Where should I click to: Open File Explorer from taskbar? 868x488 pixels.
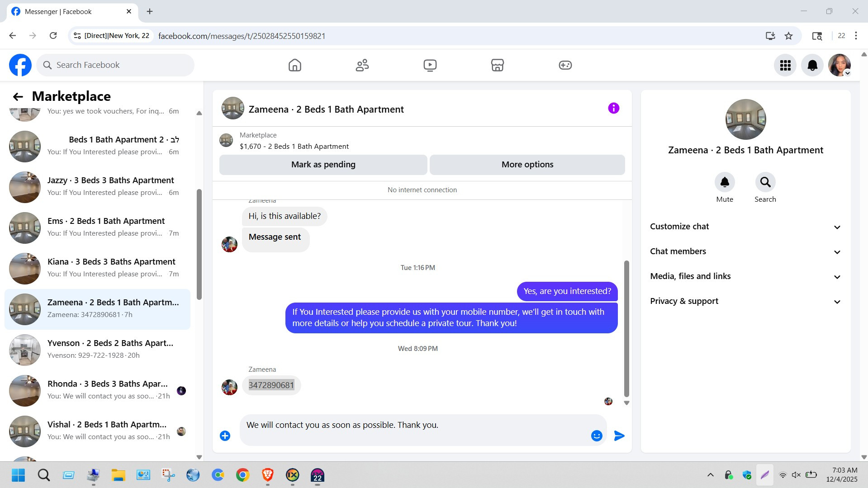[x=119, y=475]
